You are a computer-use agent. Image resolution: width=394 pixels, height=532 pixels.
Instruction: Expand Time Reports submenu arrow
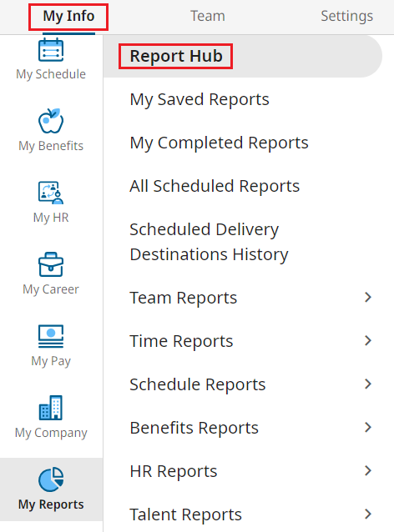point(368,341)
